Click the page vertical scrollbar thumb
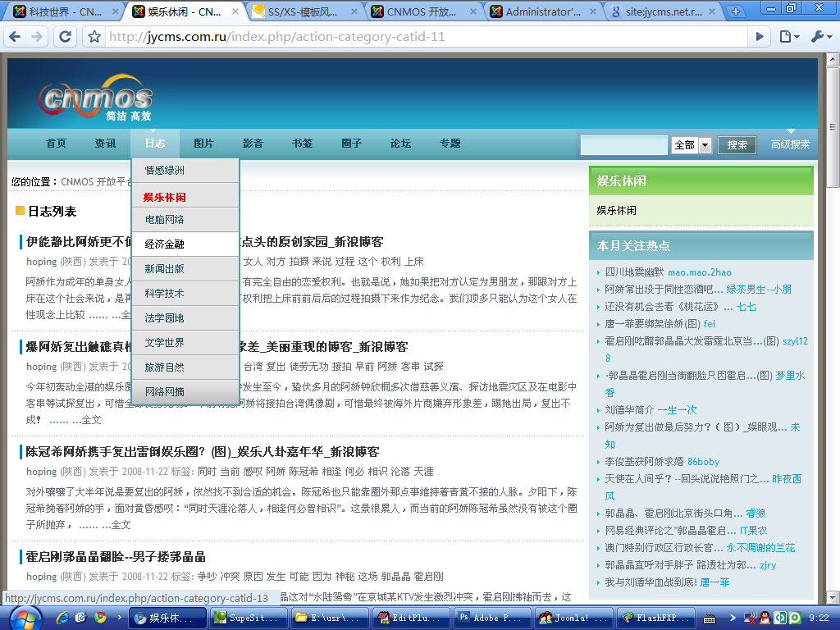 833,127
